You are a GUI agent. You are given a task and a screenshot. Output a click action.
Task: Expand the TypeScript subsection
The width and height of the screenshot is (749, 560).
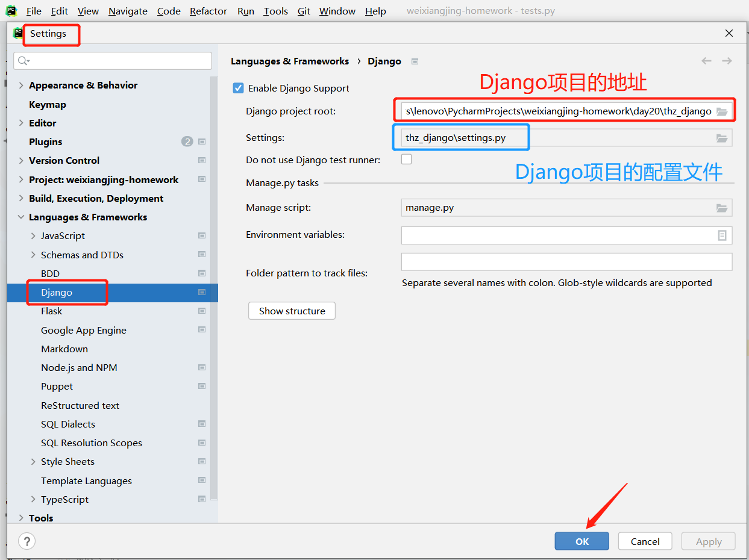33,499
